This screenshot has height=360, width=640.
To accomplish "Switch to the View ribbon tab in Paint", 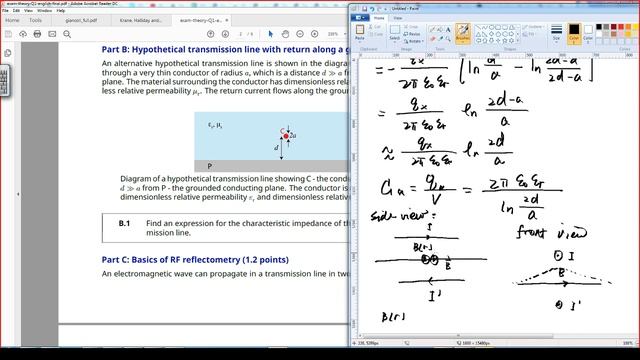I will tap(398, 18).
